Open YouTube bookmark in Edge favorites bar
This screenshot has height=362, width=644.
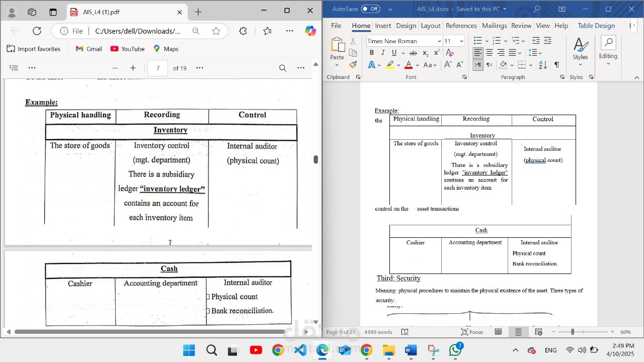pyautogui.click(x=127, y=49)
